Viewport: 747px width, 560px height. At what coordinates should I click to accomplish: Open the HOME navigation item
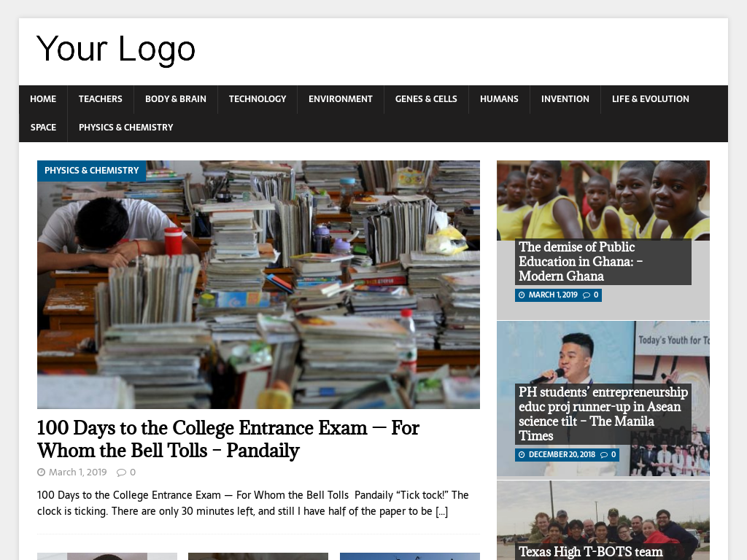click(43, 98)
